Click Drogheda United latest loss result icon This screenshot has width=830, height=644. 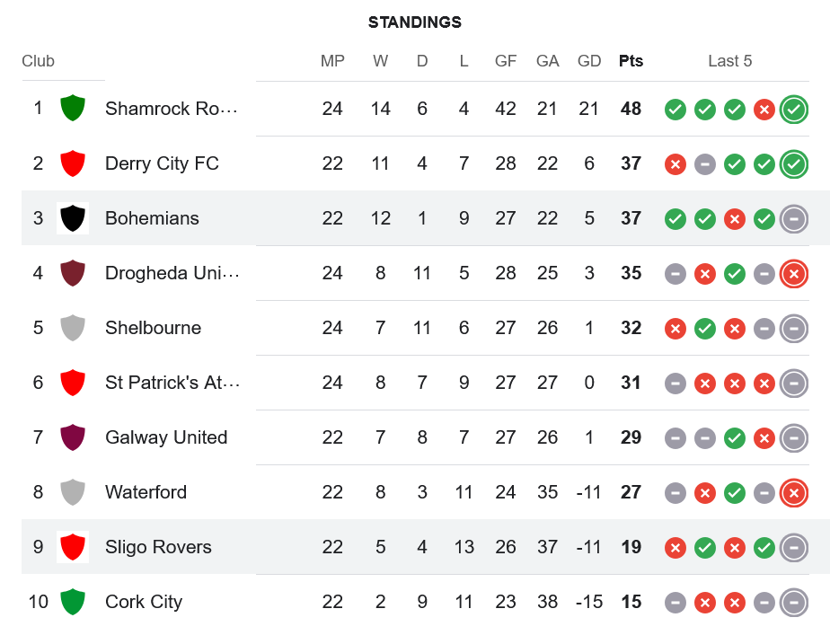point(794,274)
